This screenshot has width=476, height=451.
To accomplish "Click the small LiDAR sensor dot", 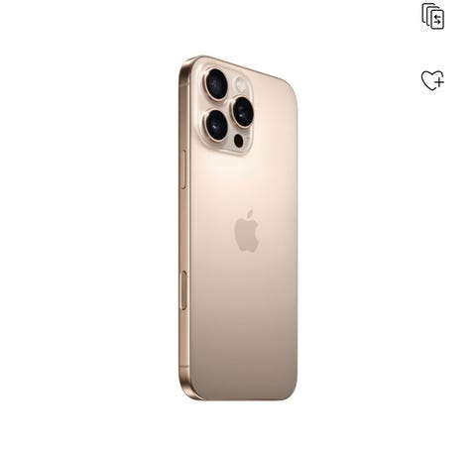I will [x=238, y=141].
